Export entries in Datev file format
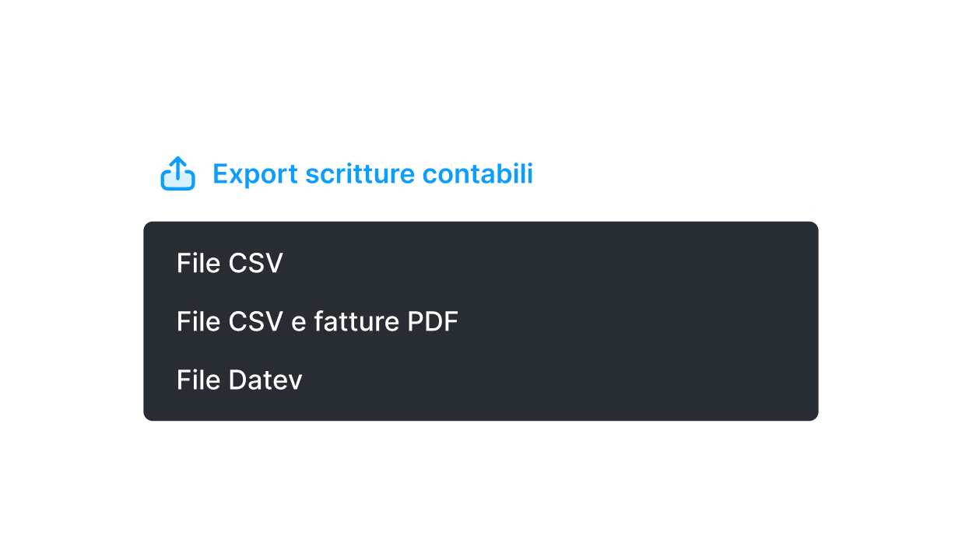This screenshot has height=560, width=962. tap(481, 380)
